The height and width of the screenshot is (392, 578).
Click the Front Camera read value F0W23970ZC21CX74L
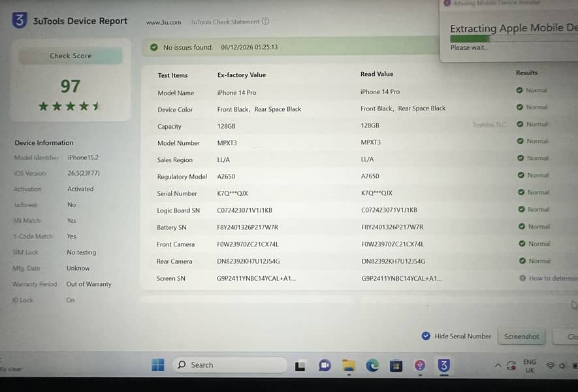393,244
